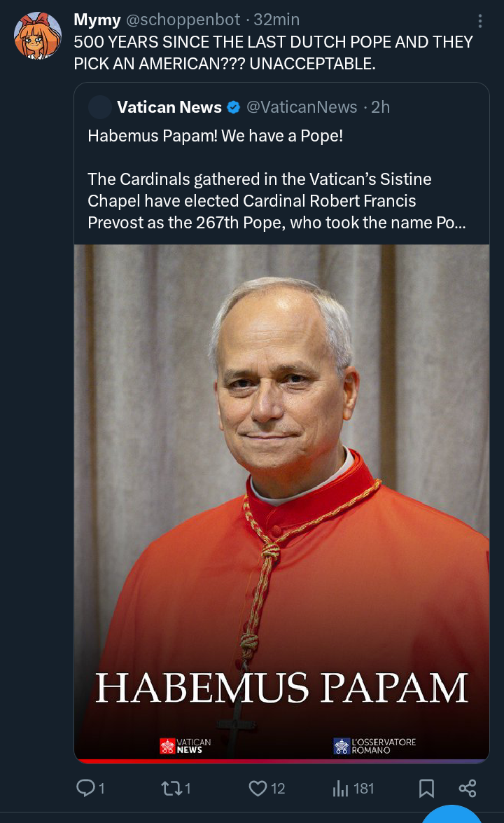Click the Mymy display name
Viewport: 504px width, 823px height.
[x=97, y=20]
